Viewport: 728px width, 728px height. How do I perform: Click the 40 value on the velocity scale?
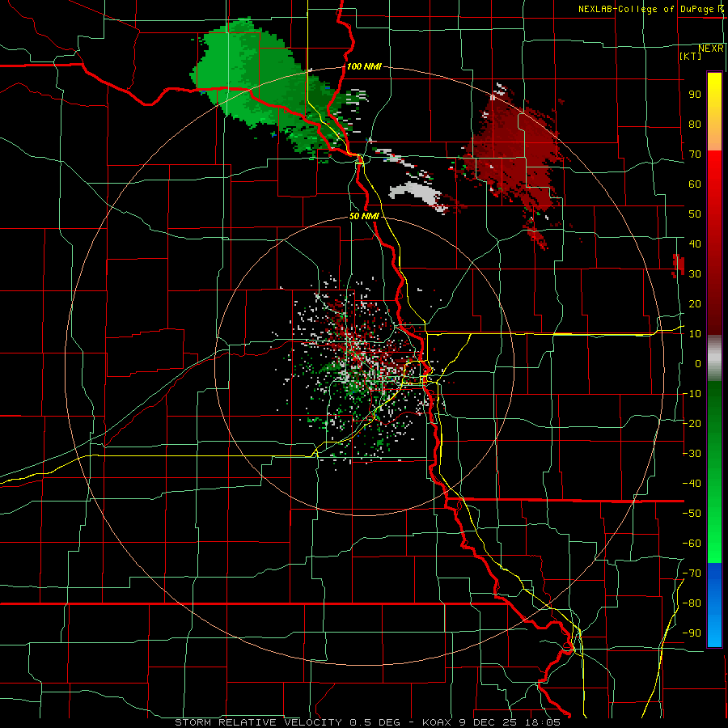[695, 243]
